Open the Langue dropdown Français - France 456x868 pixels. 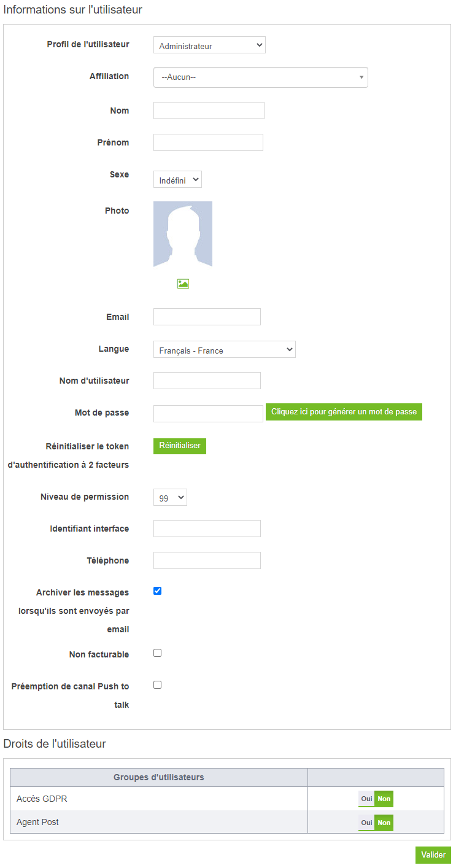(225, 350)
